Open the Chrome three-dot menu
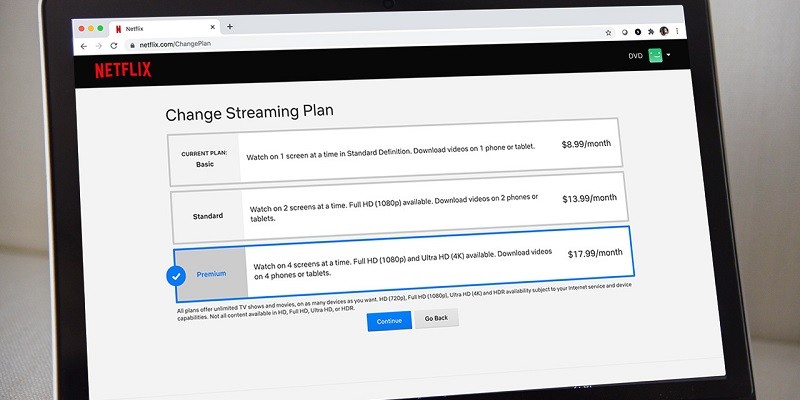This screenshot has height=400, width=800. click(x=679, y=31)
